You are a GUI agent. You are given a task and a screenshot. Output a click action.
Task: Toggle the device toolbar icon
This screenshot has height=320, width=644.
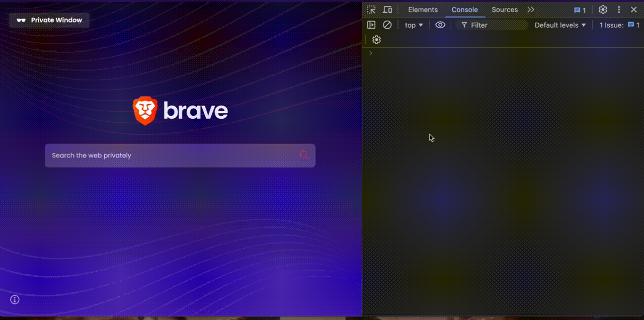(x=387, y=10)
